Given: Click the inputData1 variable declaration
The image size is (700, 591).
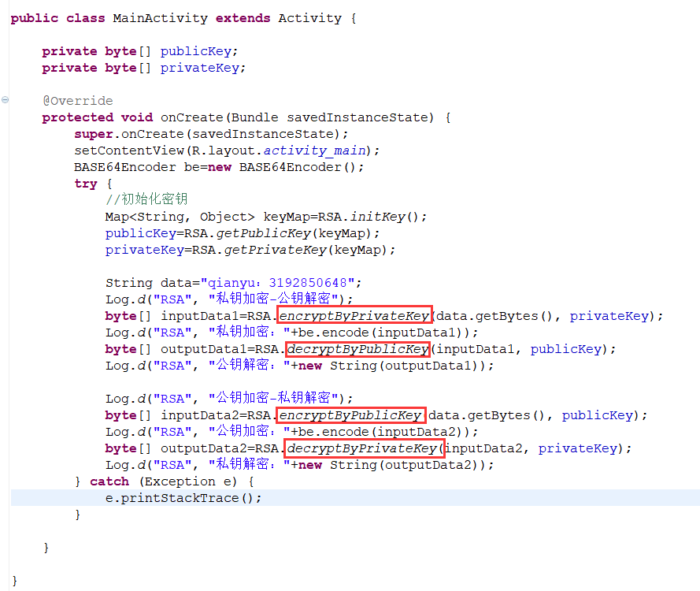Looking at the screenshot, I should pos(200,316).
